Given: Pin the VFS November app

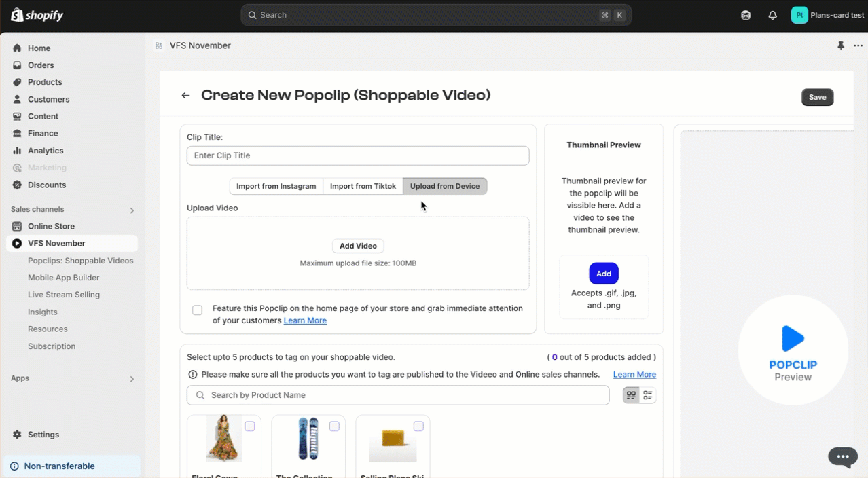Looking at the screenshot, I should point(841,45).
